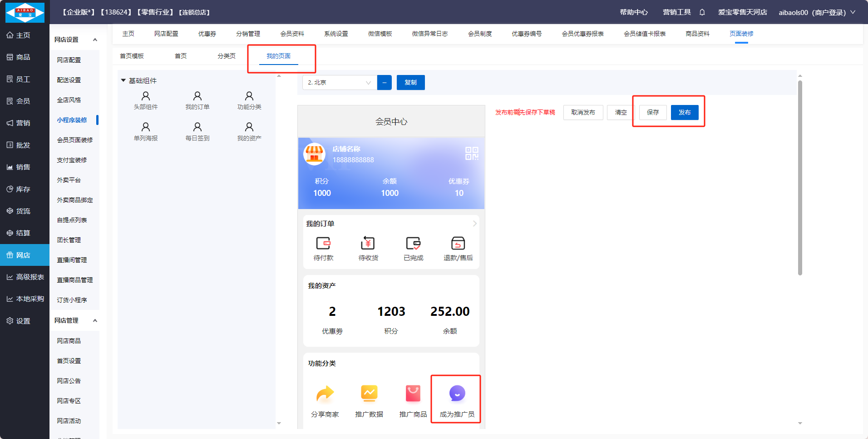Open the 退款/售后 order icon
This screenshot has width=868, height=439.
coord(458,244)
